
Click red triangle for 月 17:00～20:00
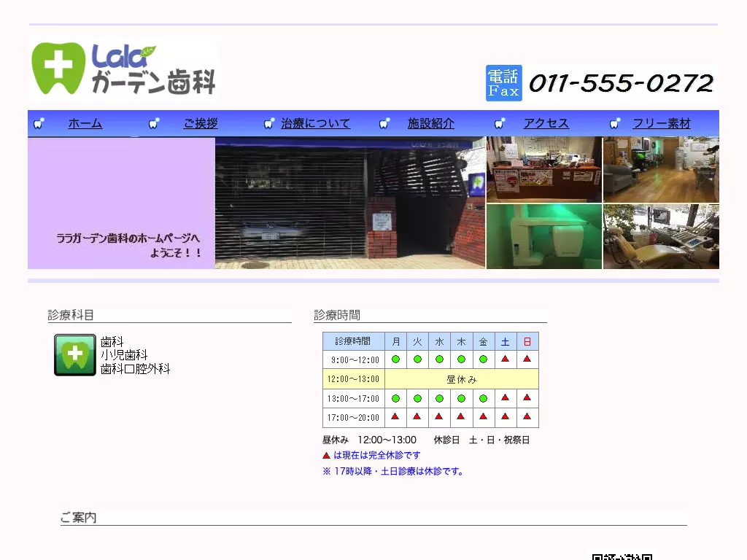(x=395, y=416)
